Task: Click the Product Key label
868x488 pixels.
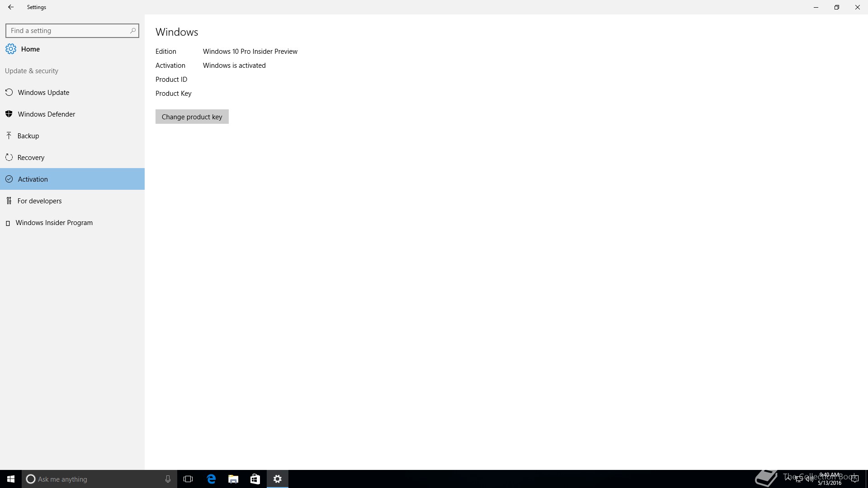Action: [x=174, y=94]
